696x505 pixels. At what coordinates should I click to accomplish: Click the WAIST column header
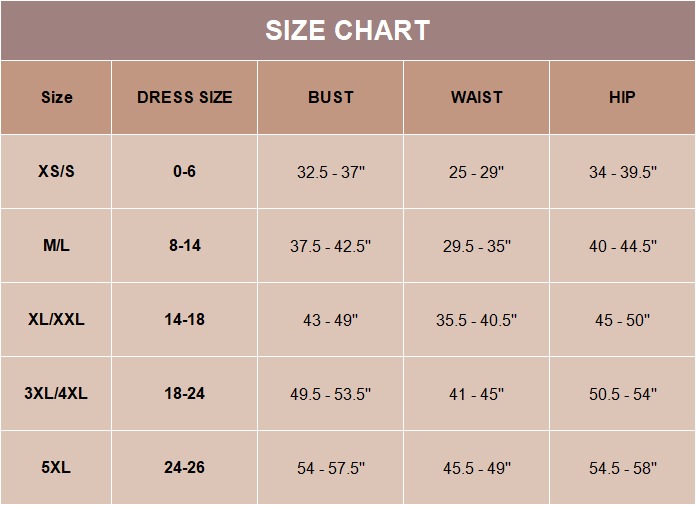[x=476, y=98]
